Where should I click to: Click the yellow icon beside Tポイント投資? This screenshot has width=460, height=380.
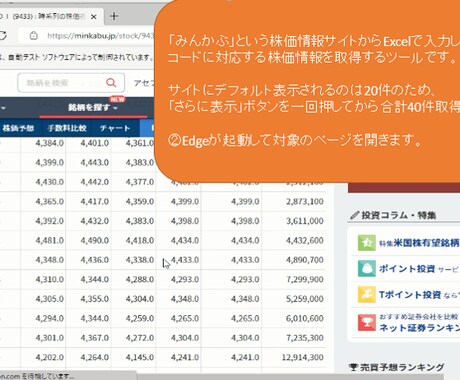coord(367,294)
